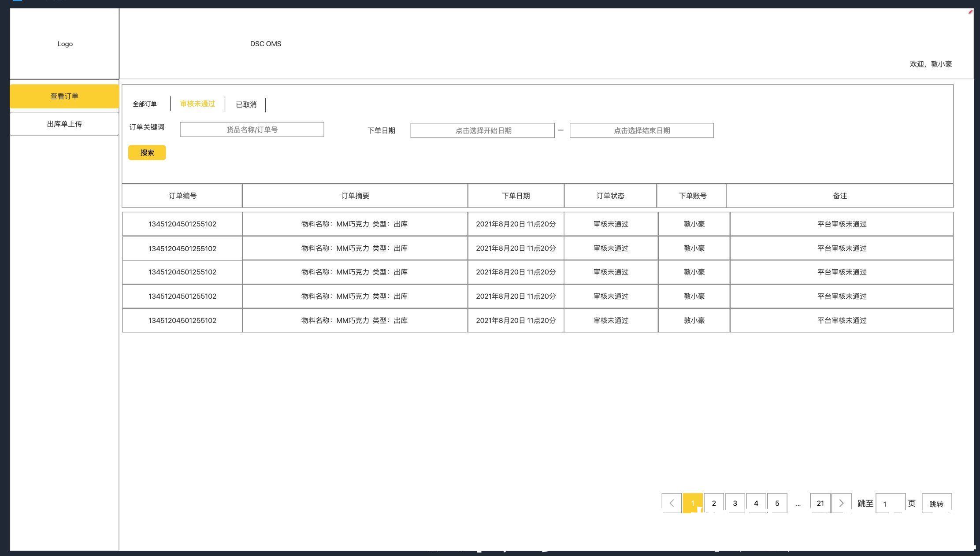Click the DSC OMS title

coord(266,44)
